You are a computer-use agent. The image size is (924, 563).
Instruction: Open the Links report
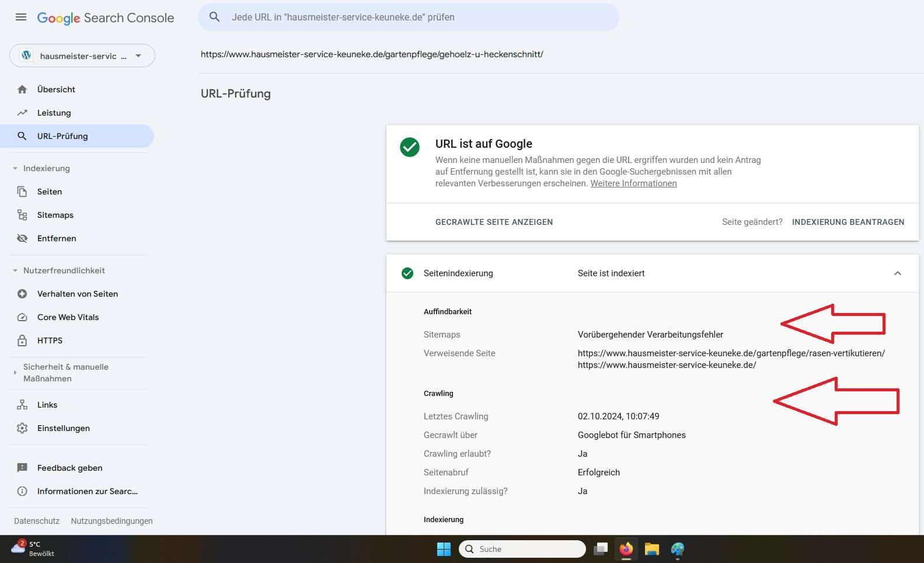pos(47,405)
